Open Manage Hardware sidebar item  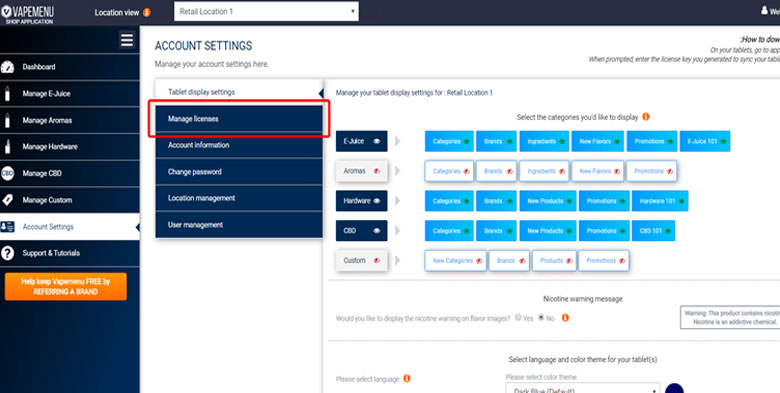click(70, 147)
